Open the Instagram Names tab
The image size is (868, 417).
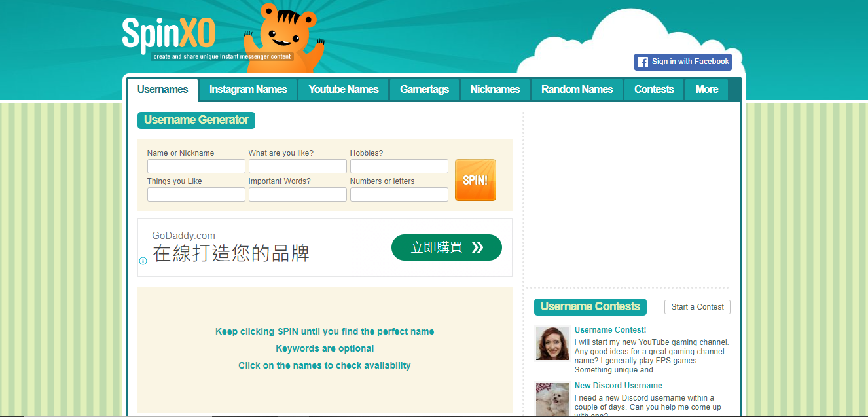point(248,90)
